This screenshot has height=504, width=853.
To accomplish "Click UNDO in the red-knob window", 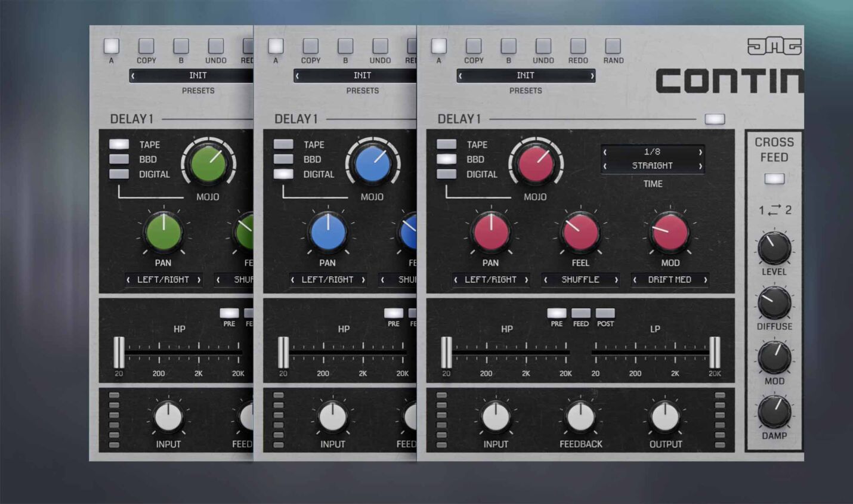I will coord(543,46).
